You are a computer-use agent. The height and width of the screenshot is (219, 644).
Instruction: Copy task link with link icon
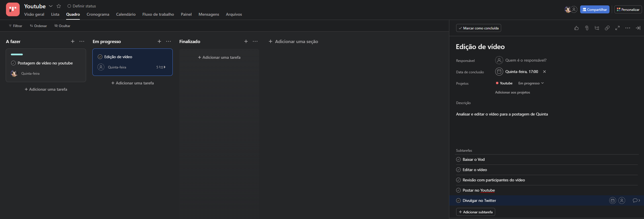click(x=607, y=28)
